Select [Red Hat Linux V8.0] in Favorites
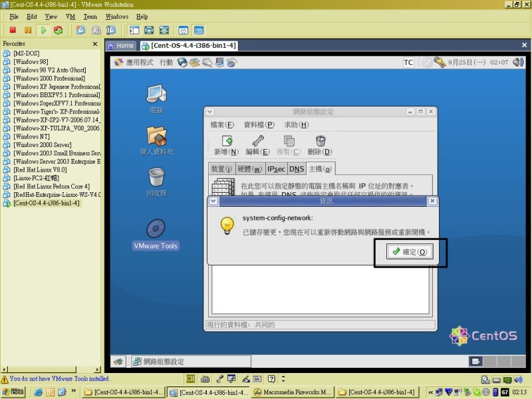The height and width of the screenshot is (399, 532). pyautogui.click(x=40, y=170)
